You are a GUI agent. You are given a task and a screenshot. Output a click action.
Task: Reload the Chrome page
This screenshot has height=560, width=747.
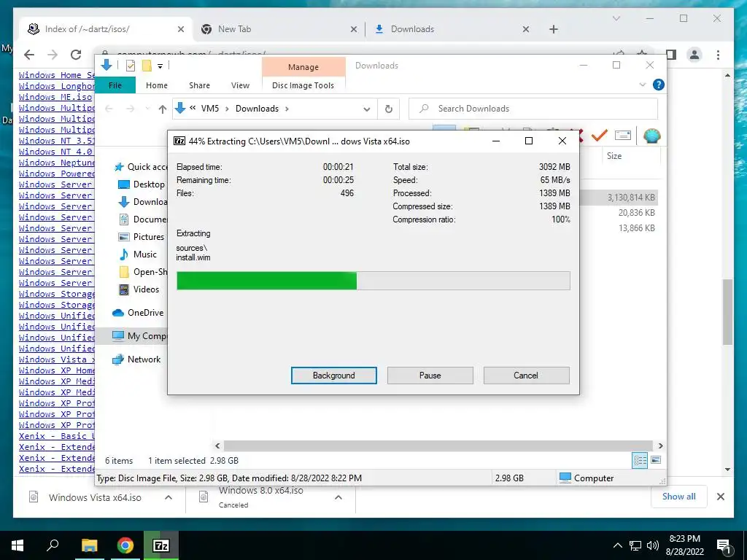pos(76,55)
